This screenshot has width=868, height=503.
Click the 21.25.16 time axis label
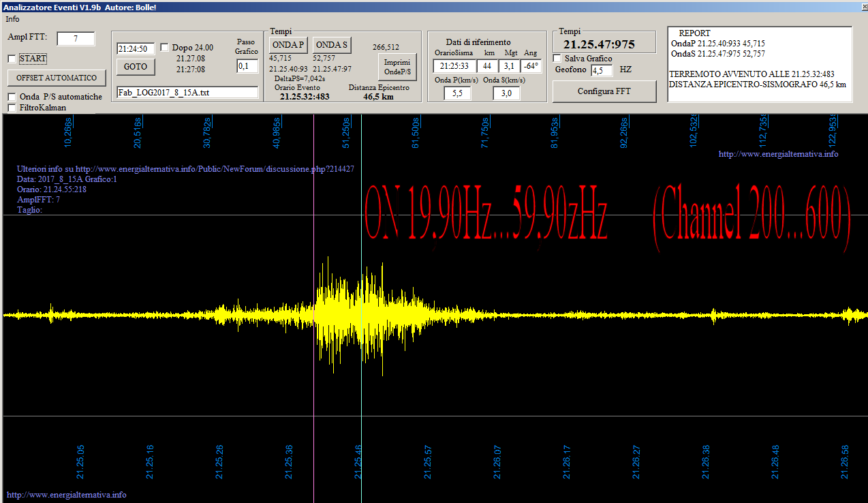[x=151, y=461]
